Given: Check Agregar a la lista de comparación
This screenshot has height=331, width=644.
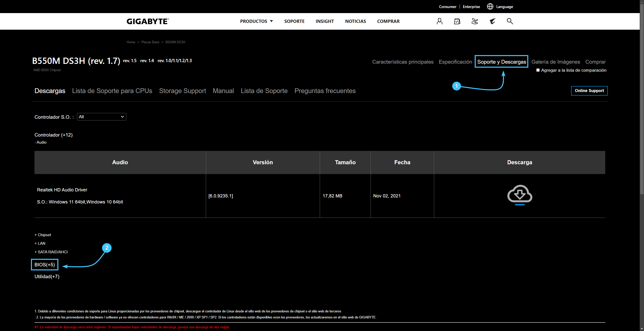Looking at the screenshot, I should tap(538, 70).
